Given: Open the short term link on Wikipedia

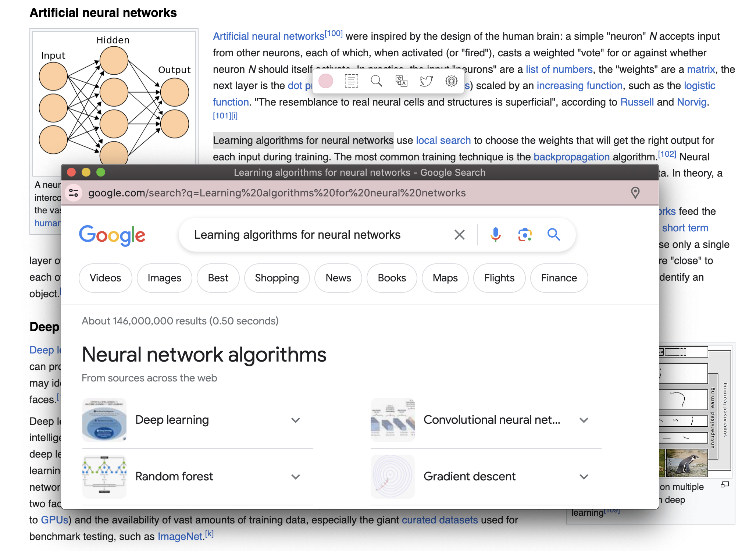Looking at the screenshot, I should (685, 228).
